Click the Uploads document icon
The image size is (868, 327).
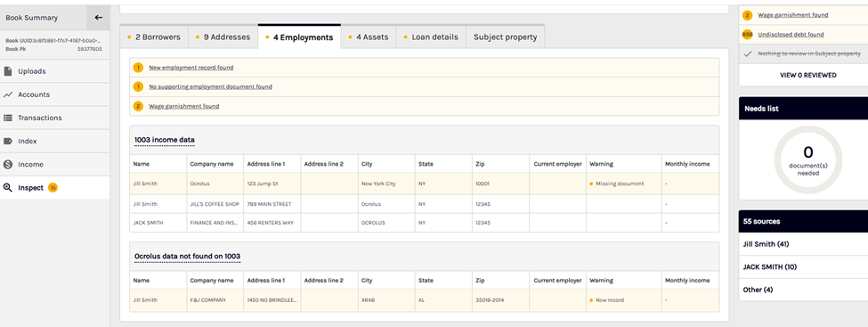click(8, 71)
